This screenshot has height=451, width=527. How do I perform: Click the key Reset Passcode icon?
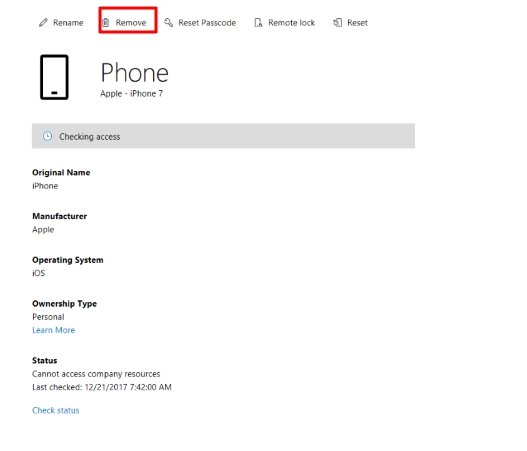(168, 23)
